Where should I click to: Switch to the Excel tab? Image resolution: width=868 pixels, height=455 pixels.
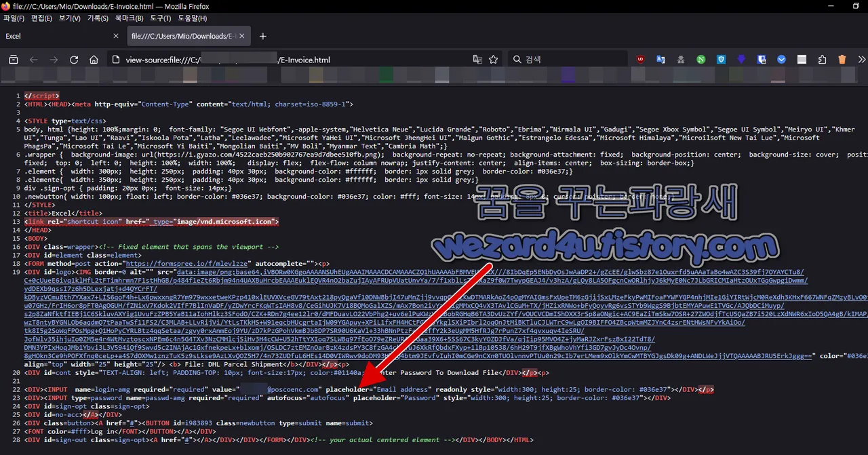click(63, 36)
